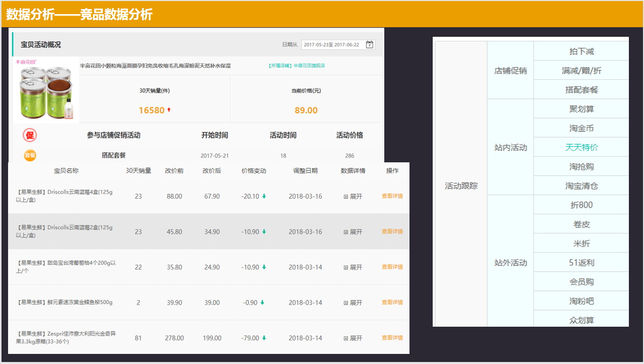Expand data details for Driscolls云南蓝莓4盒
This screenshot has width=644, height=364.
[353, 197]
